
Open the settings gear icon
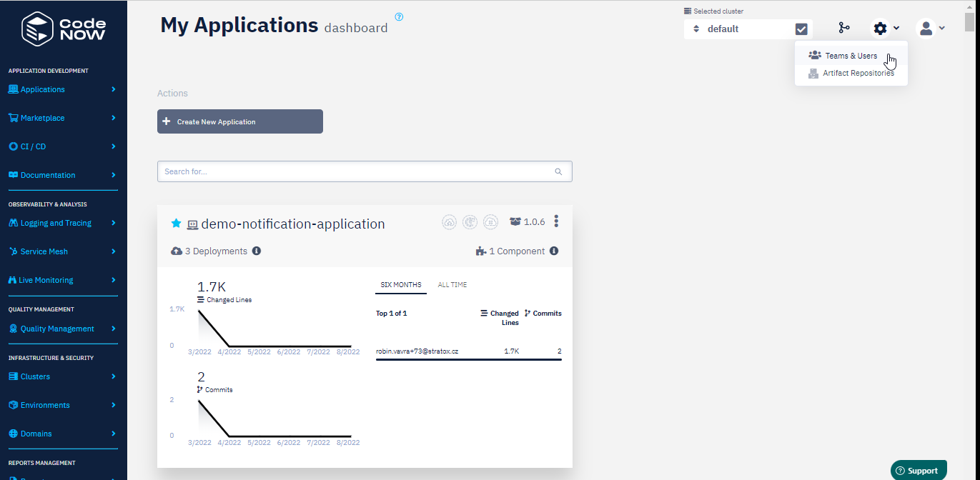coord(880,29)
